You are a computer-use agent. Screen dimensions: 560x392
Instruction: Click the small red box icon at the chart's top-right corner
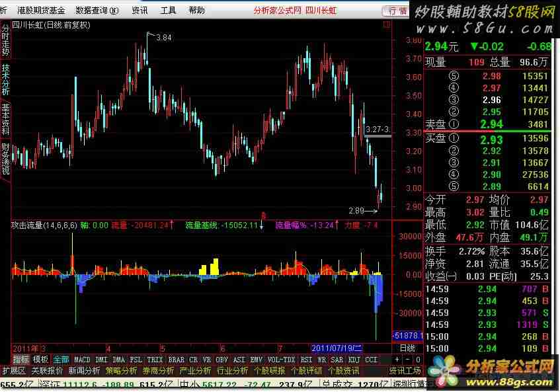tap(386, 24)
